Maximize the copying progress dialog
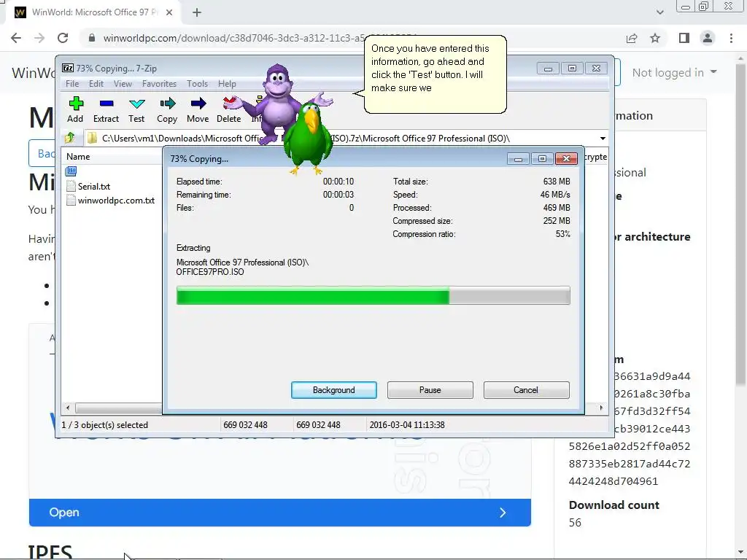The width and height of the screenshot is (747, 560). tap(542, 158)
